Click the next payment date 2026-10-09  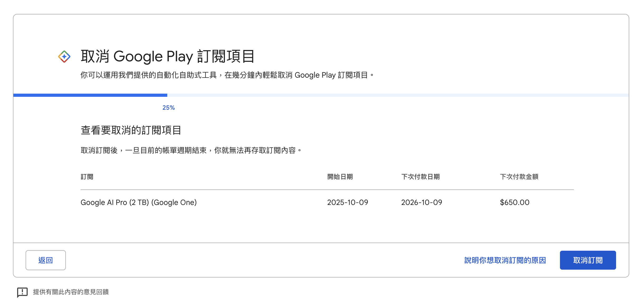pyautogui.click(x=422, y=202)
